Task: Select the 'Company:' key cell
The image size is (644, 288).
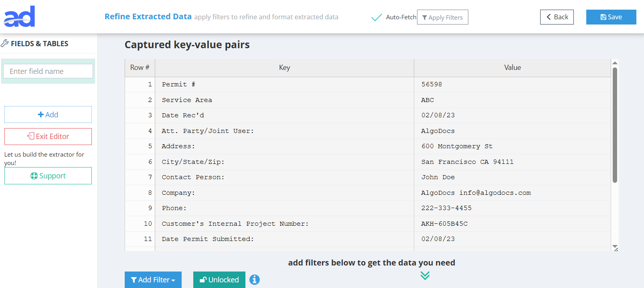Action: pos(284,193)
